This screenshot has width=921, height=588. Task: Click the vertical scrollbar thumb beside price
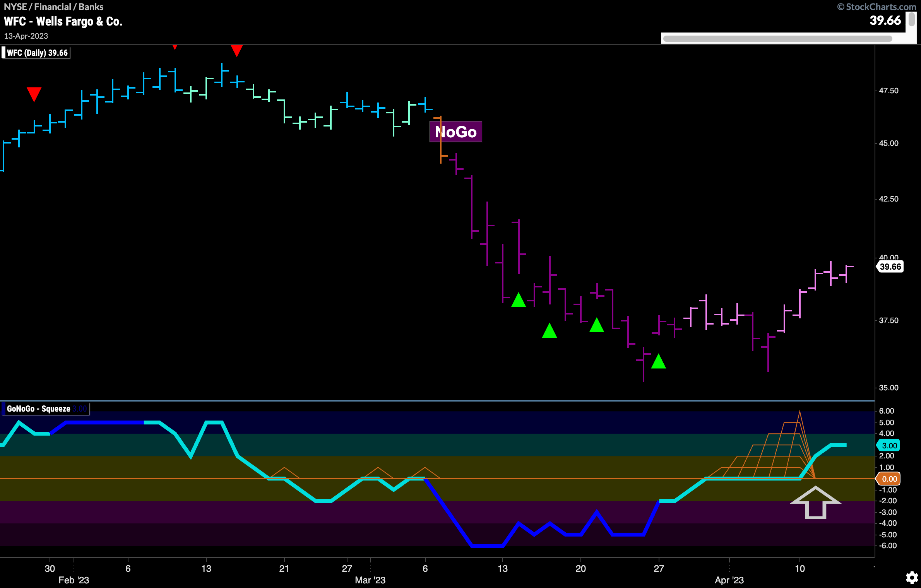(x=912, y=19)
